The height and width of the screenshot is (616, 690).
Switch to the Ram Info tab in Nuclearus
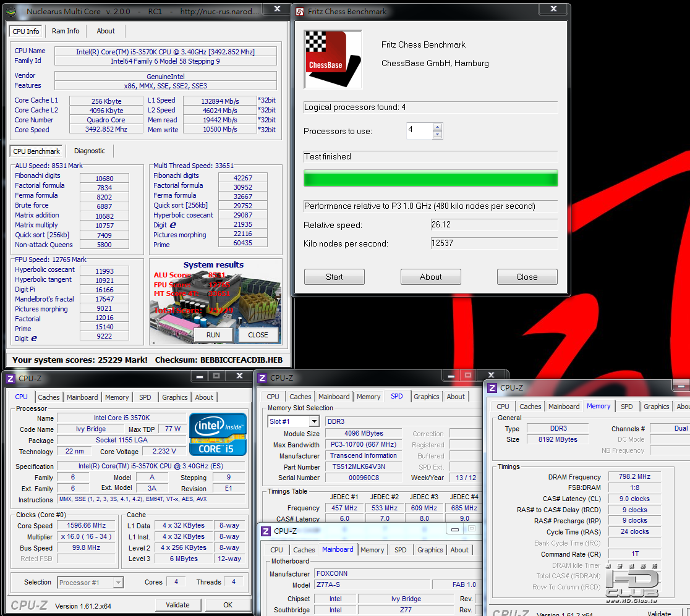click(x=66, y=31)
